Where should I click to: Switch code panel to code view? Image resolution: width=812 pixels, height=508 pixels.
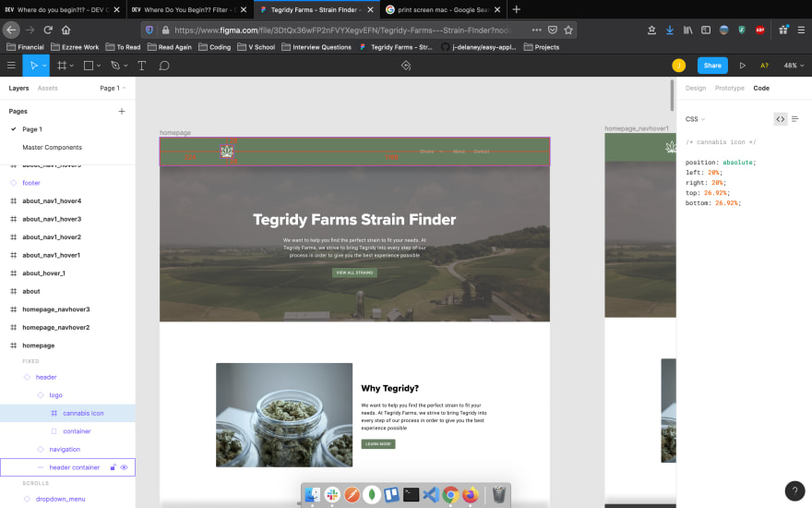click(780, 119)
